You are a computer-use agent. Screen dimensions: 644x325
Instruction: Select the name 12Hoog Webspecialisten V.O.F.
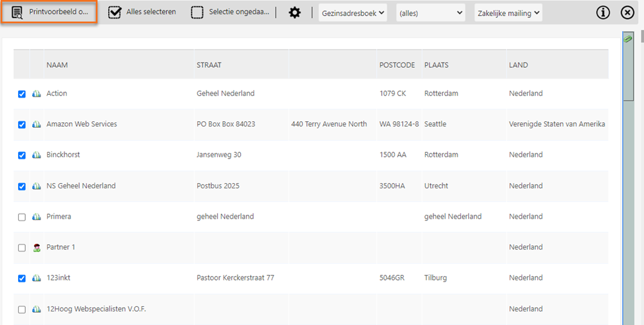pos(96,309)
